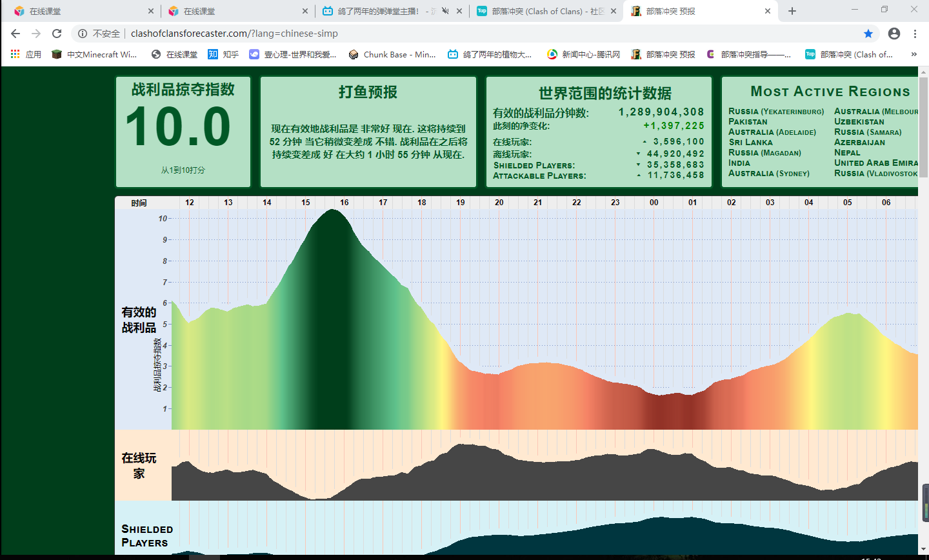Bookmark this page with the star icon
This screenshot has width=929, height=560.
click(x=868, y=34)
